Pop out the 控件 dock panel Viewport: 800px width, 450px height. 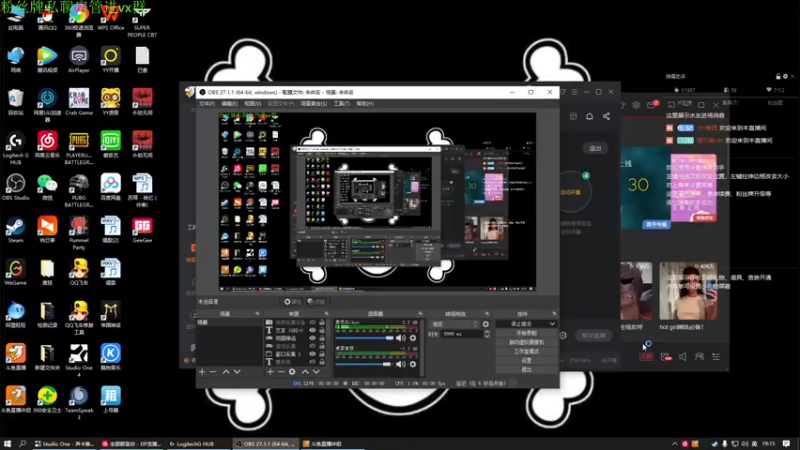(x=554, y=313)
